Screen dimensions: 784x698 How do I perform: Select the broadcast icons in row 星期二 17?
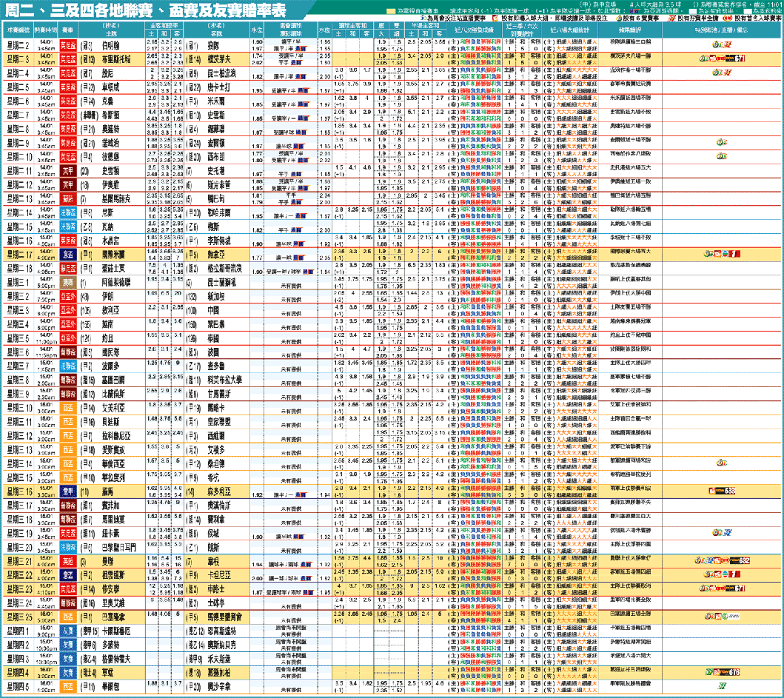(x=722, y=253)
